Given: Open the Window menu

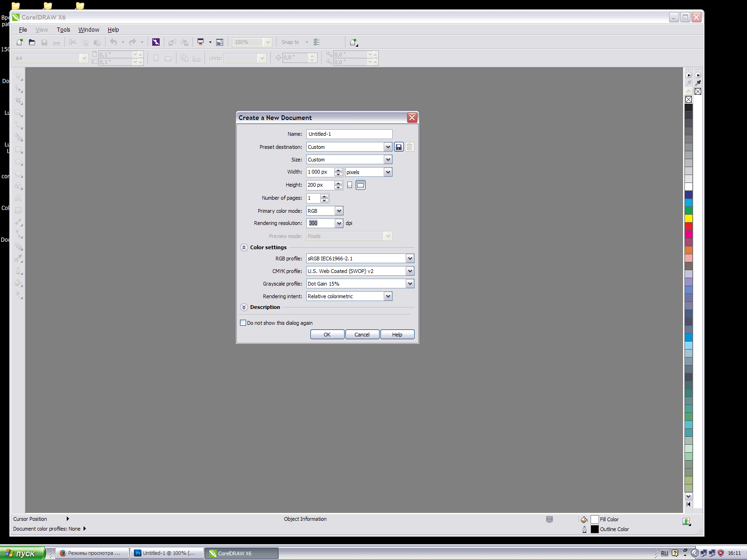Looking at the screenshot, I should [x=89, y=29].
